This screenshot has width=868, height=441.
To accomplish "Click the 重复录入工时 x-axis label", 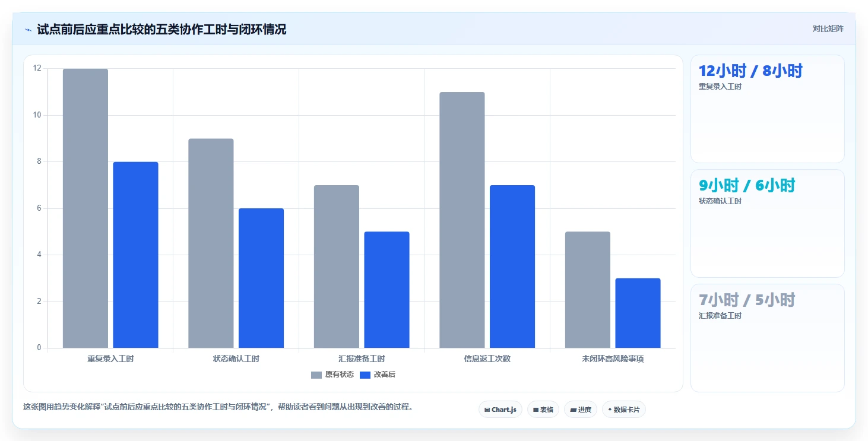I will pyautogui.click(x=110, y=358).
